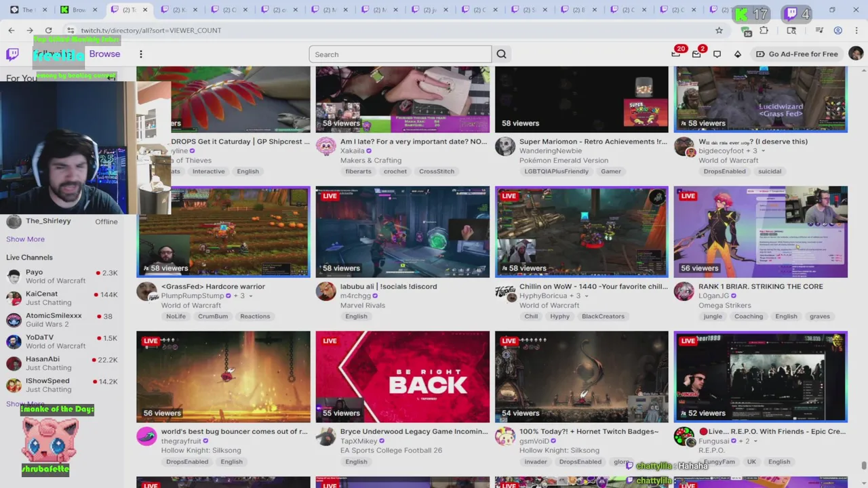Click WanderingNewbie channel avatar
The width and height of the screenshot is (868, 488).
click(505, 146)
